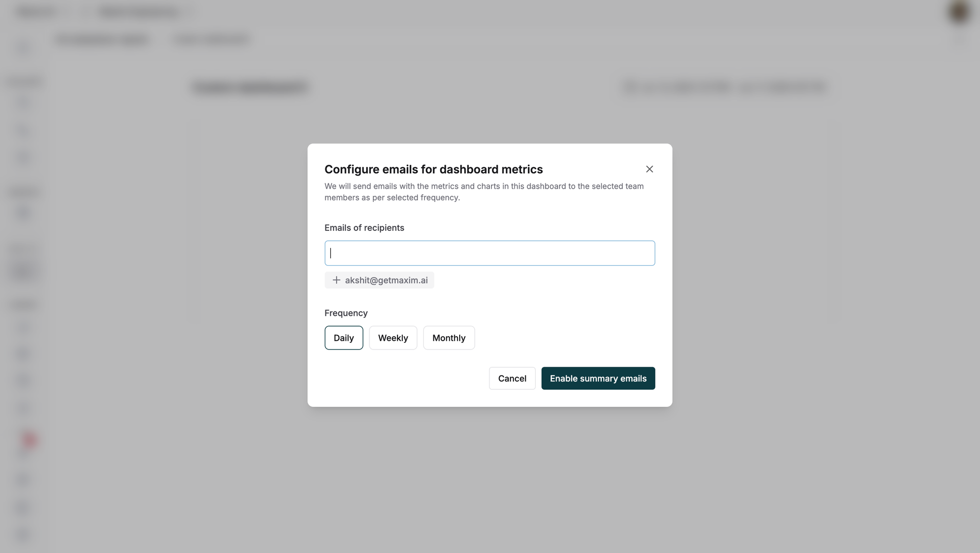Click Enable summary emails
The image size is (980, 553).
click(598, 378)
